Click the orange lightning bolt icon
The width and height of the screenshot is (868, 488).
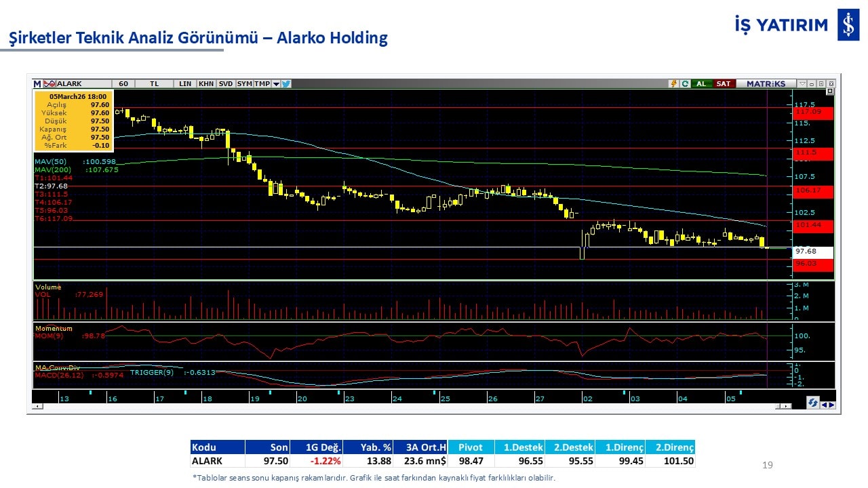[x=673, y=84]
